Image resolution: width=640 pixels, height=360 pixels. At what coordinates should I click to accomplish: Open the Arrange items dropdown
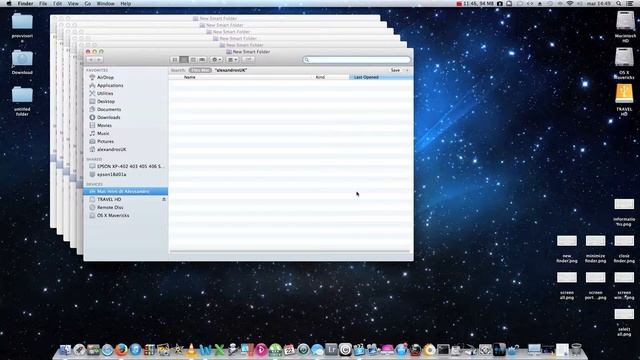[232, 60]
